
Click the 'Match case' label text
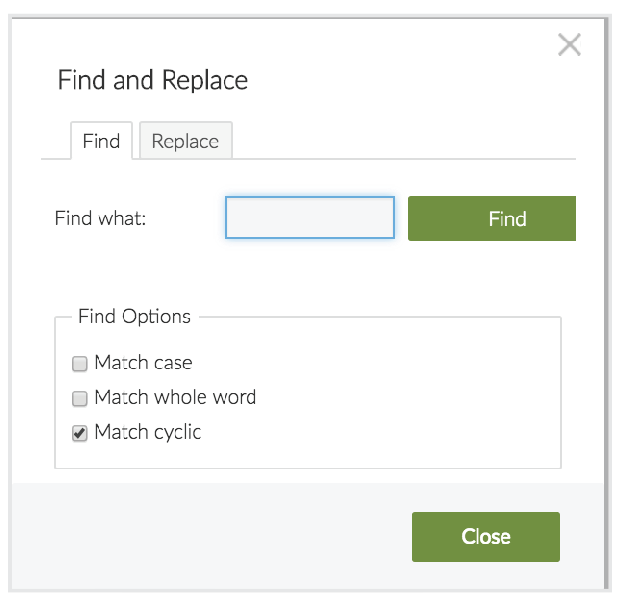pyautogui.click(x=143, y=363)
